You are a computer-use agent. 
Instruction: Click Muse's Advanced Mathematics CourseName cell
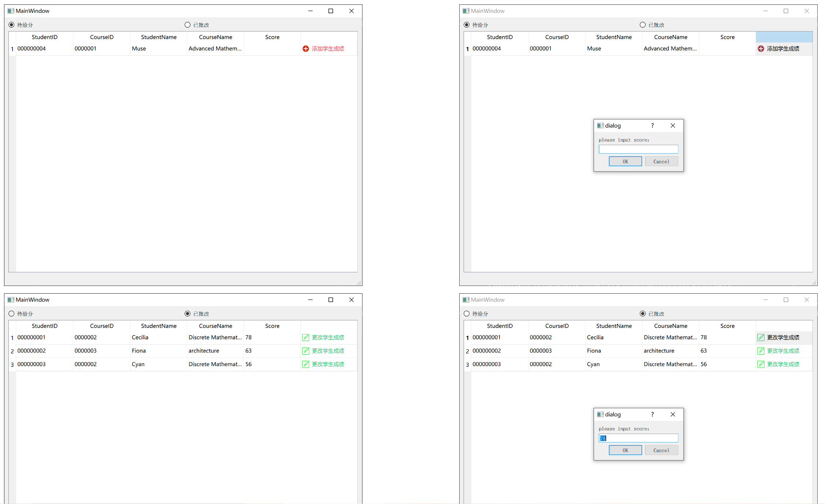coord(215,48)
